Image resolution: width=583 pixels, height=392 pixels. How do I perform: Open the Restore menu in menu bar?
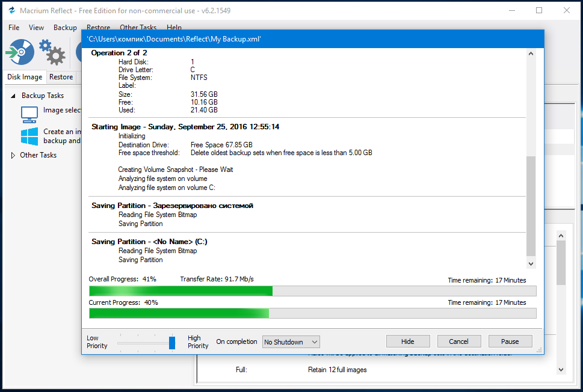coord(98,27)
